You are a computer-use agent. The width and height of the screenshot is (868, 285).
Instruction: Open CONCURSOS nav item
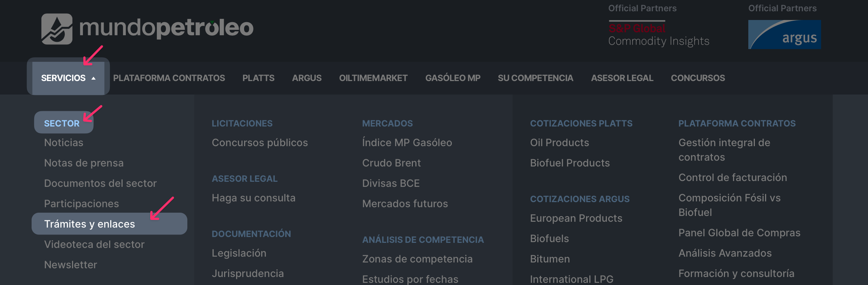click(698, 78)
